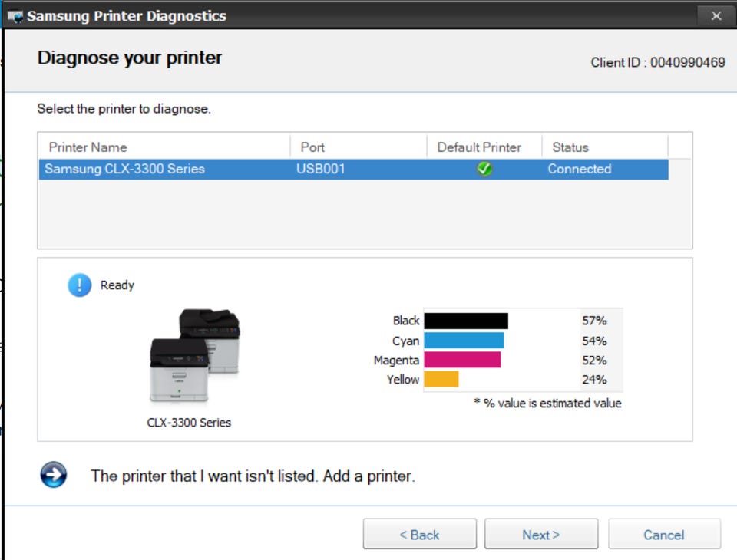This screenshot has height=560, width=737.
Task: Click the Cyan toner label
Action: point(405,341)
